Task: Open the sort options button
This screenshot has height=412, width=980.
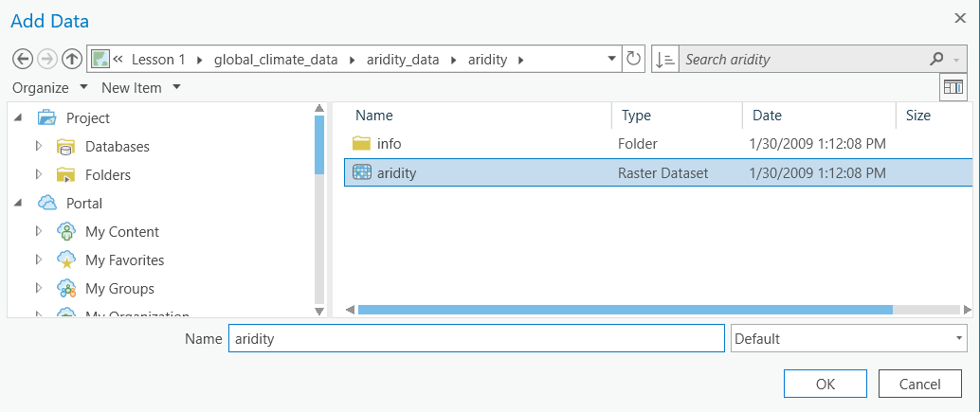Action: click(664, 59)
